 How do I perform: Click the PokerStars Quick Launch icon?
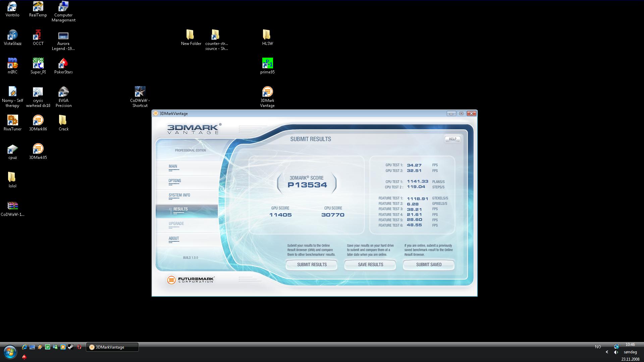coord(24,357)
